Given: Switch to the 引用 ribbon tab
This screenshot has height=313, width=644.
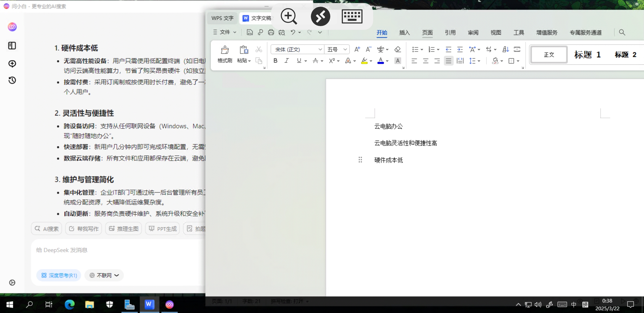Looking at the screenshot, I should pyautogui.click(x=450, y=32).
